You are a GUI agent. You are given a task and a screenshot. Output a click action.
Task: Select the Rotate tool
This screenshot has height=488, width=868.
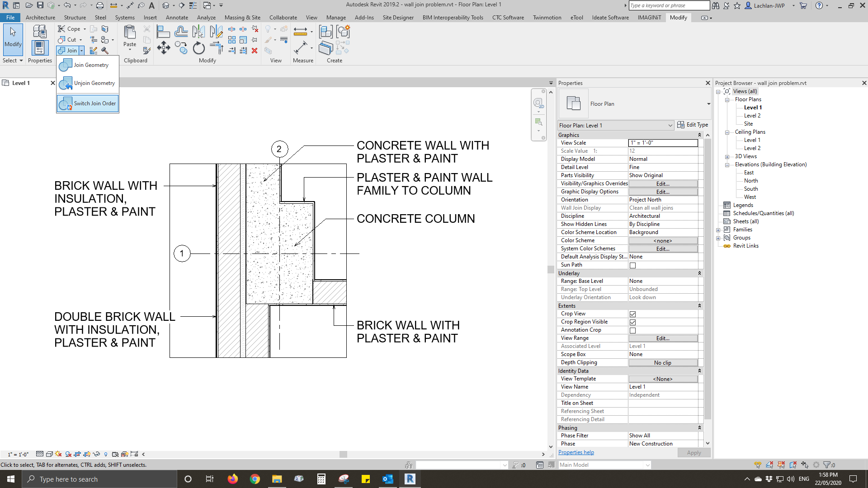199,47
